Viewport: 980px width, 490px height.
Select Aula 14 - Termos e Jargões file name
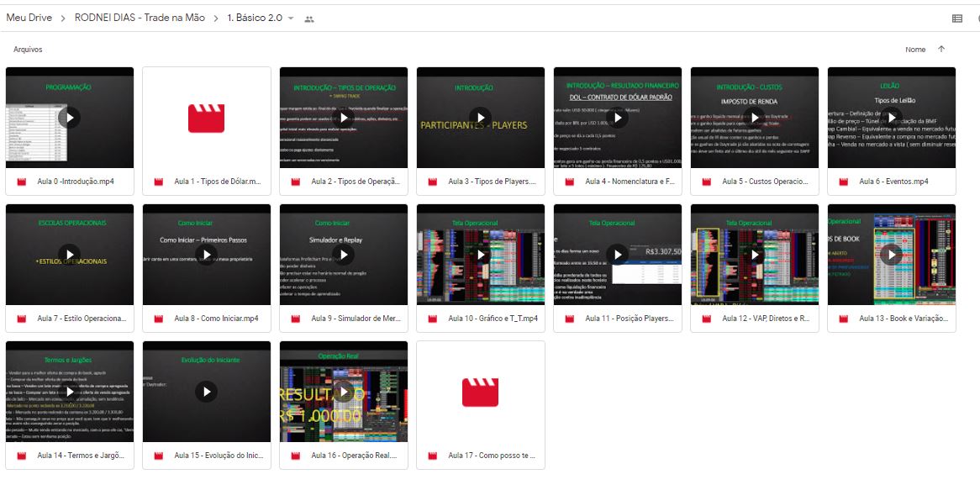81,456
